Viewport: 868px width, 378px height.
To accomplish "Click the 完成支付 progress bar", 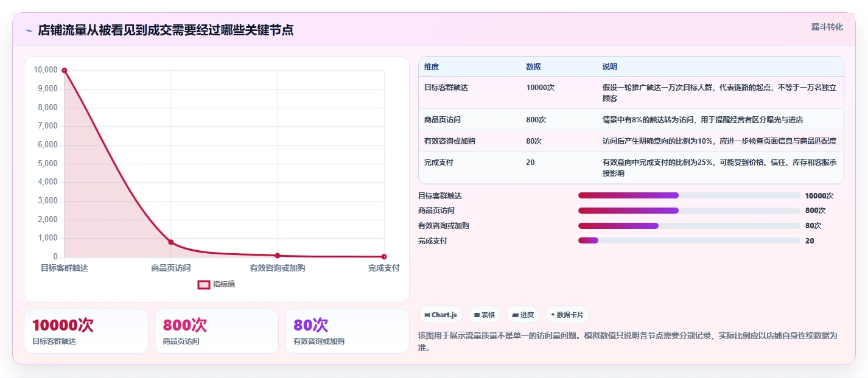I will click(689, 240).
